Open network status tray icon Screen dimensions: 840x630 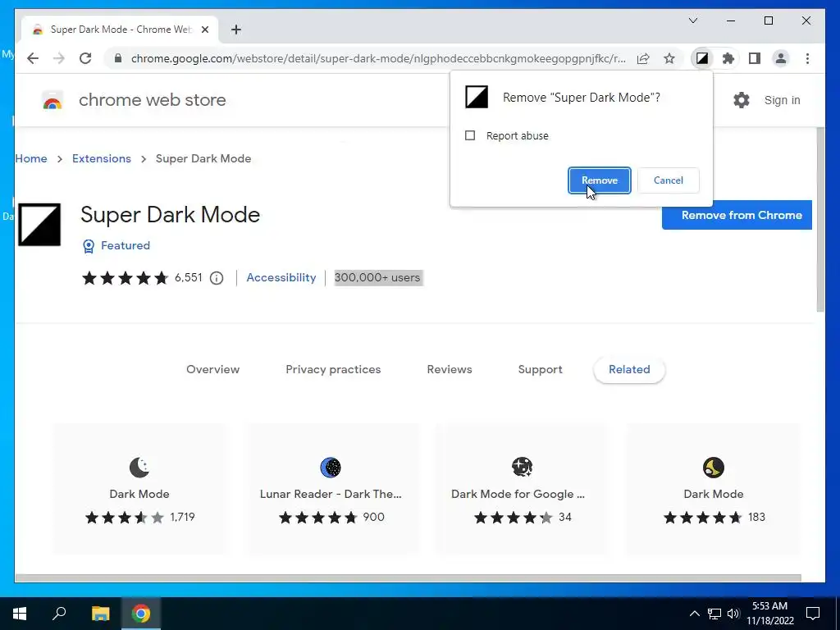click(714, 614)
